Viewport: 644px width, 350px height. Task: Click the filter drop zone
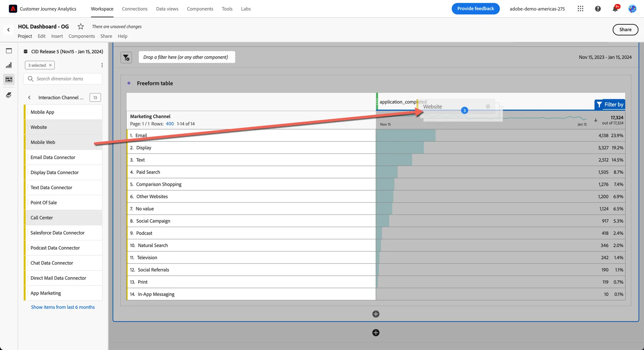[x=187, y=57]
